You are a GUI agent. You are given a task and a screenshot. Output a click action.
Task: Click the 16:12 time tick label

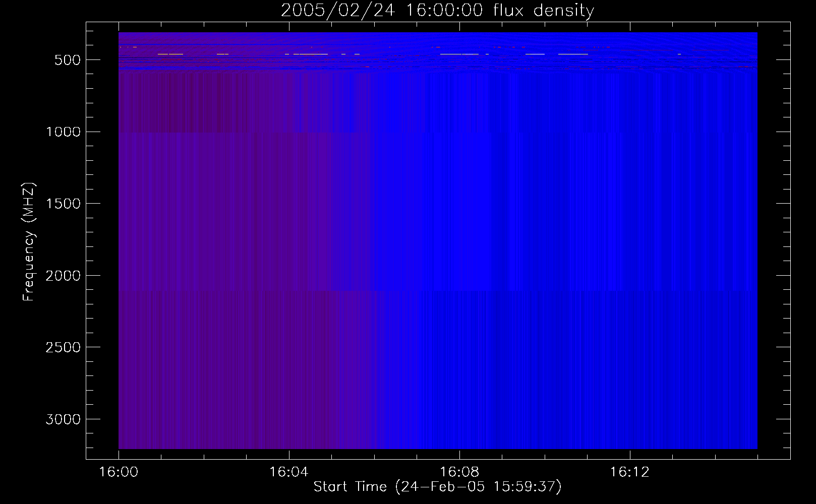(629, 472)
